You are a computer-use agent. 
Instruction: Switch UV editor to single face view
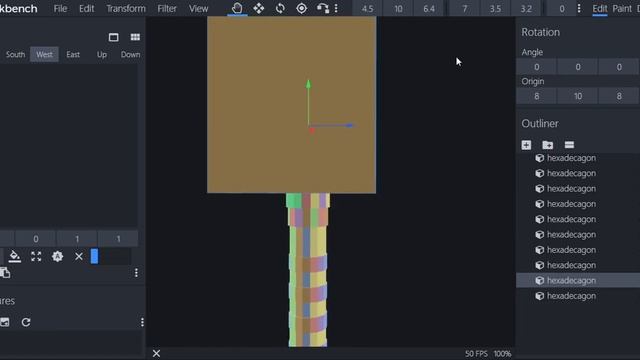pos(113,37)
